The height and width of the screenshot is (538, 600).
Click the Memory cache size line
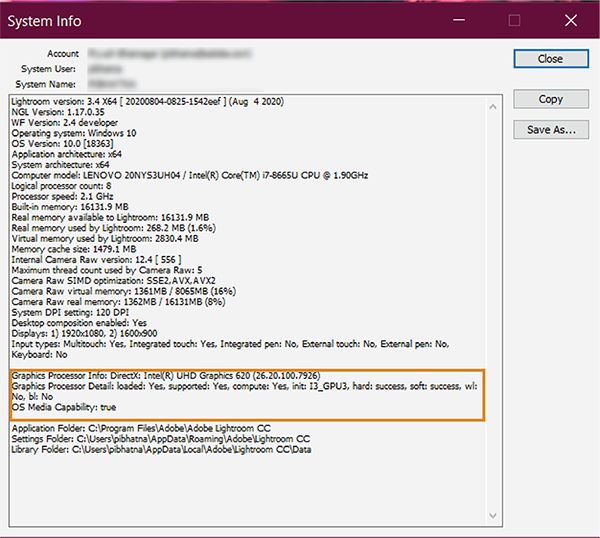click(x=74, y=249)
